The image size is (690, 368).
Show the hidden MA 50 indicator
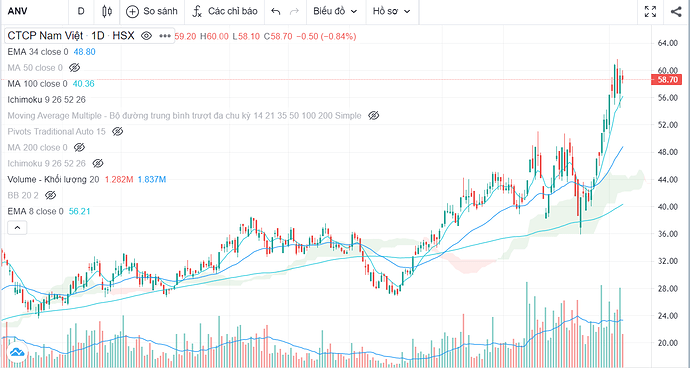point(74,68)
